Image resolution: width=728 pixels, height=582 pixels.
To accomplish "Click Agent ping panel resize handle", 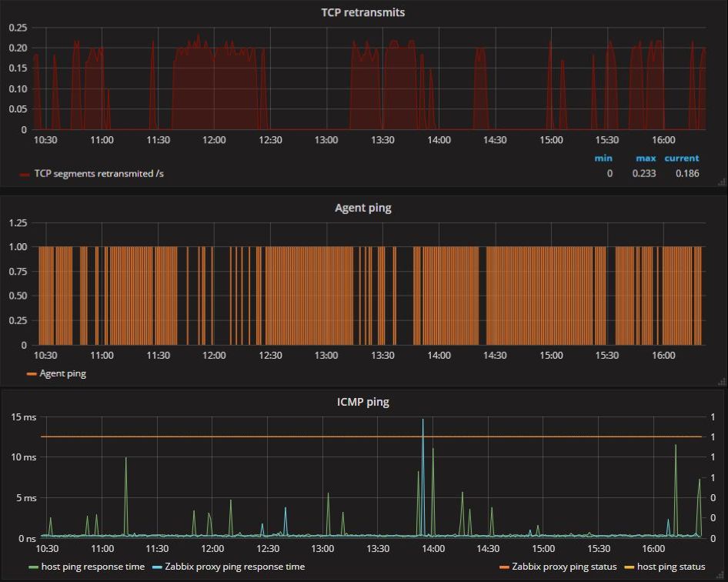I will pyautogui.click(x=721, y=381).
